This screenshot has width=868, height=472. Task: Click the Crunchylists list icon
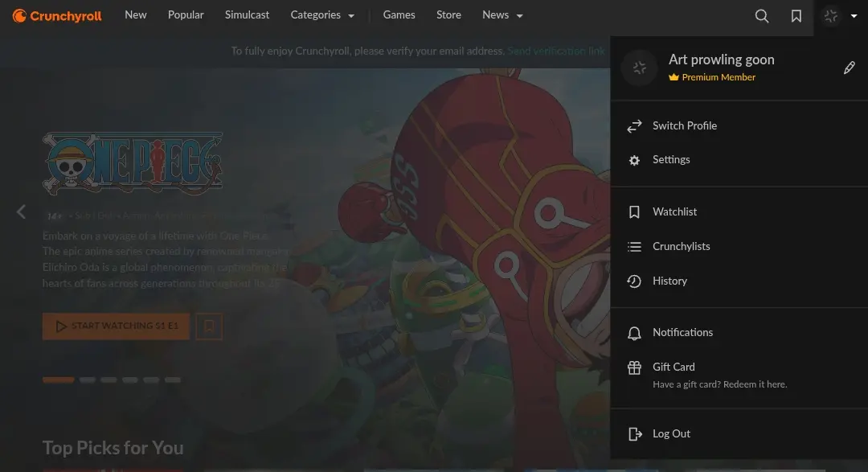tap(634, 247)
